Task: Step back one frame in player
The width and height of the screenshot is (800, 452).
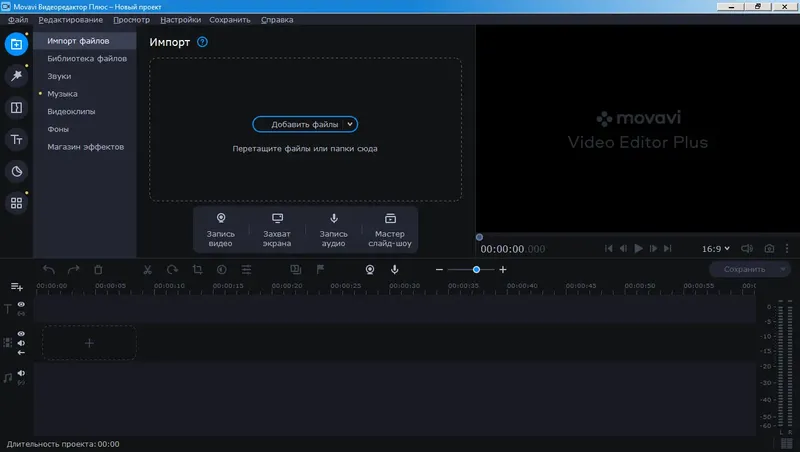Action: (623, 248)
